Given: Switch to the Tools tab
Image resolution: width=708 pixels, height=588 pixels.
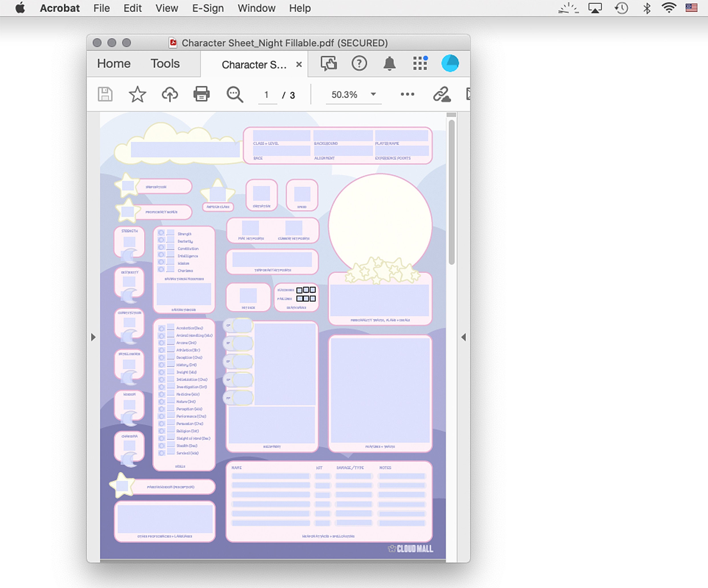Looking at the screenshot, I should click(x=165, y=63).
